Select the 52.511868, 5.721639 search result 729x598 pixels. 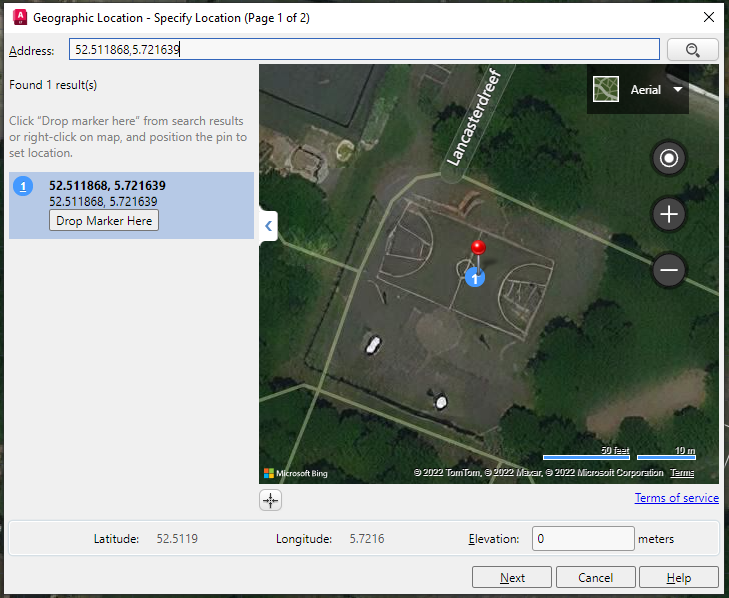(108, 186)
